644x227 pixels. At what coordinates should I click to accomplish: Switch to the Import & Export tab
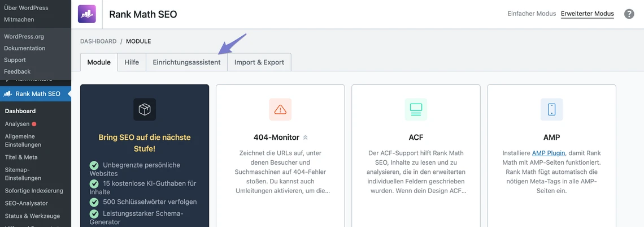click(259, 62)
